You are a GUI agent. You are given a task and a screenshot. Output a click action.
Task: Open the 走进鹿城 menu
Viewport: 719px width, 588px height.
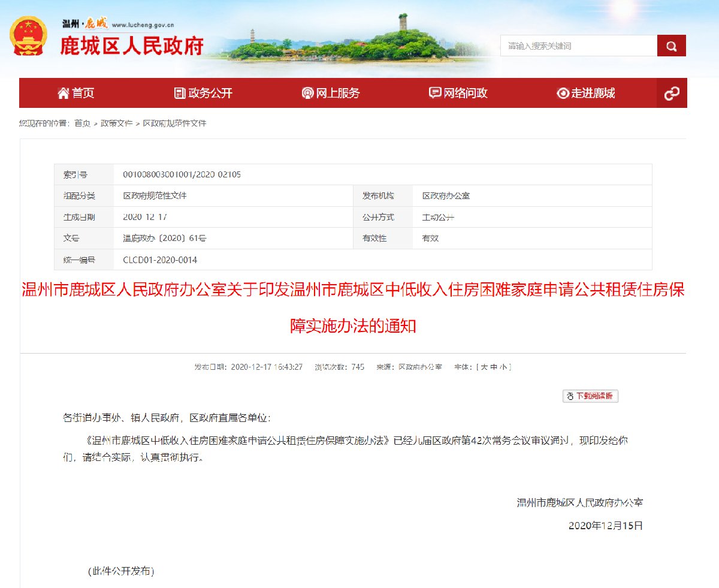586,93
